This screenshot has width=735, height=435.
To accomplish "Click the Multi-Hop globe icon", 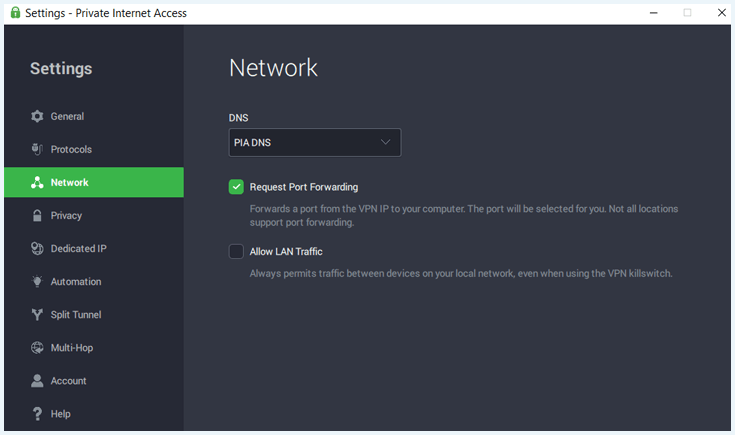I will click(x=37, y=347).
